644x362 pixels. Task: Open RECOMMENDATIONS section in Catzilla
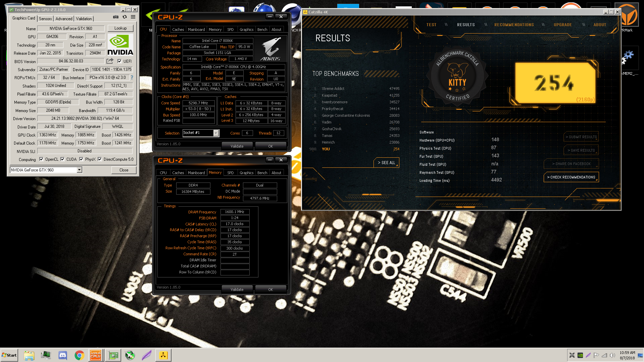pos(514,25)
